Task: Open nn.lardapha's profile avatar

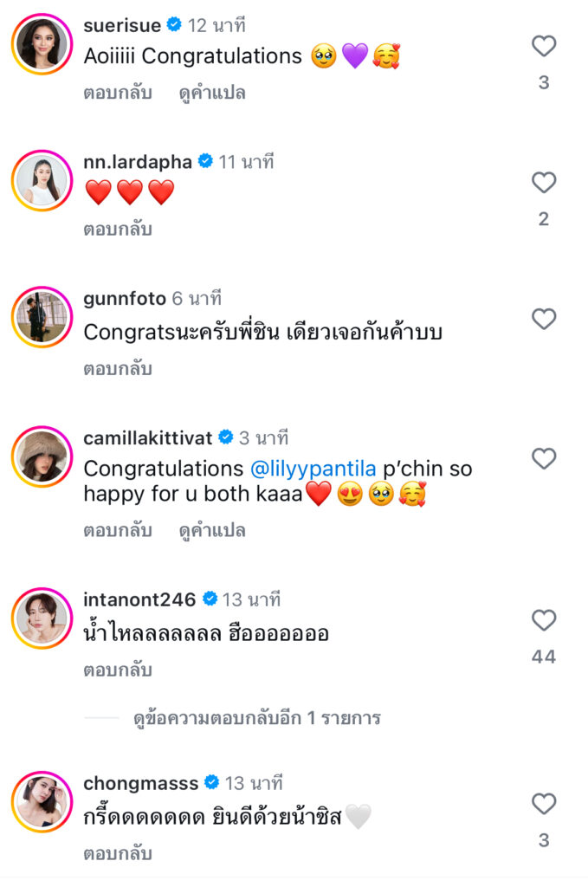Action: tap(42, 180)
